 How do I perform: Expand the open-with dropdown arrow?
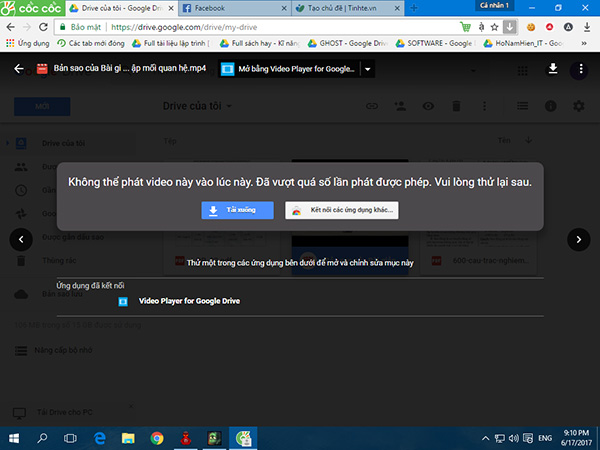coord(368,70)
